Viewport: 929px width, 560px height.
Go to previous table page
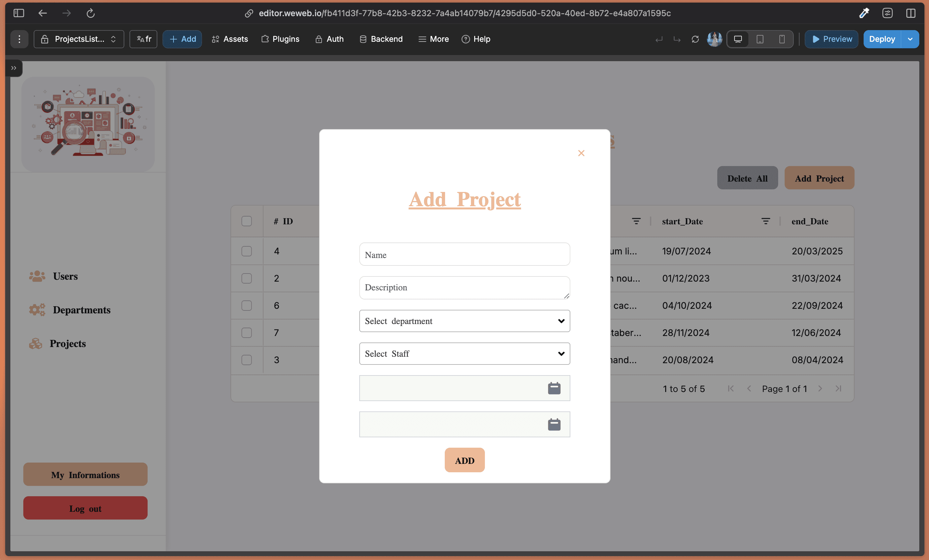tap(749, 388)
